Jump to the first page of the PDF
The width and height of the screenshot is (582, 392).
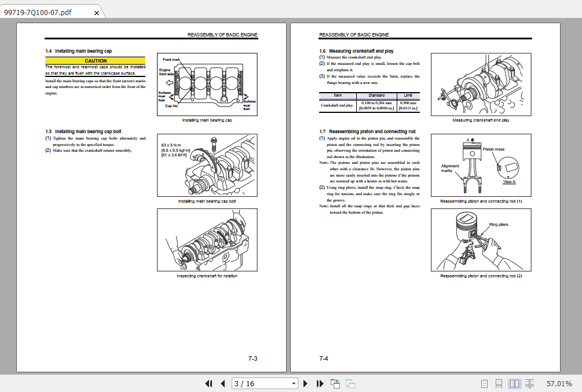pos(209,383)
